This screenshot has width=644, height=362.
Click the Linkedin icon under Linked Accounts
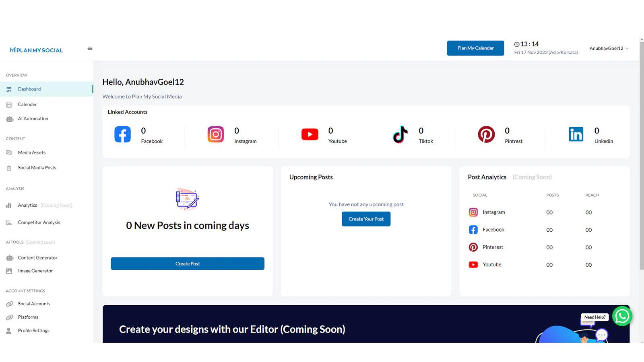click(x=576, y=134)
